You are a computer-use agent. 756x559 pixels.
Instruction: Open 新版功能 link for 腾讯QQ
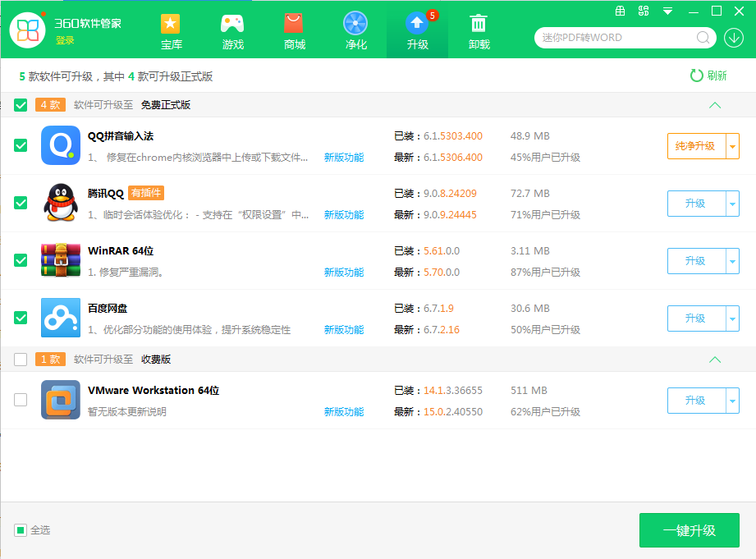(x=344, y=214)
